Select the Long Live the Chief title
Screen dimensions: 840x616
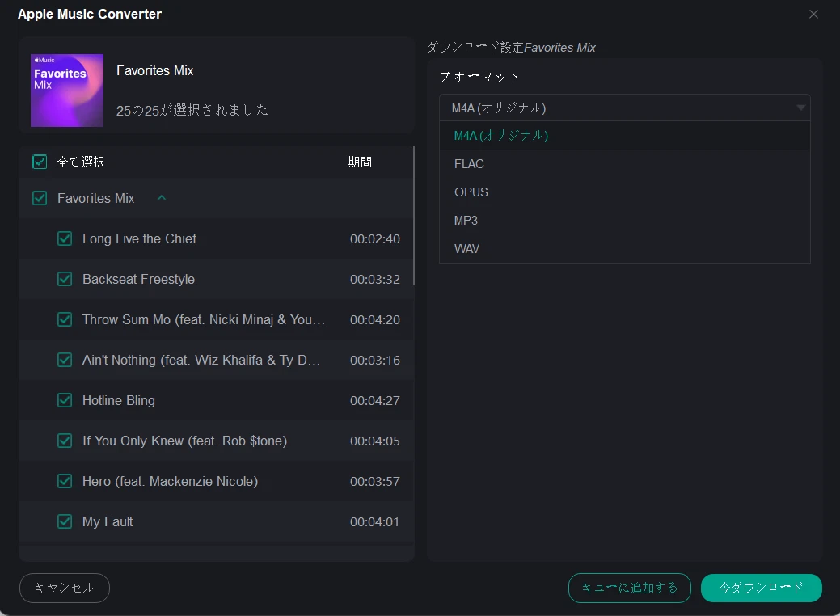point(139,239)
